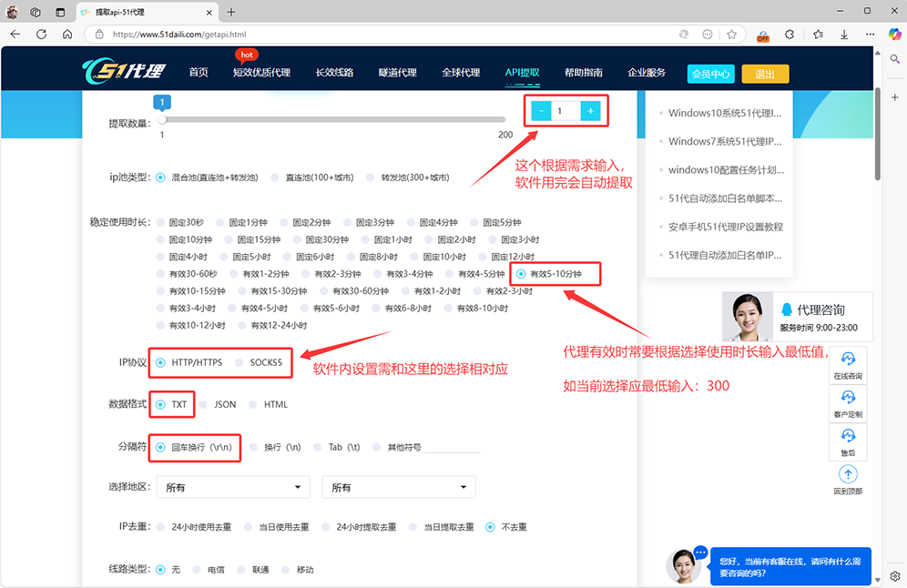Open 51代自动添加白名单脚本 link
907x588 pixels.
pyautogui.click(x=726, y=198)
